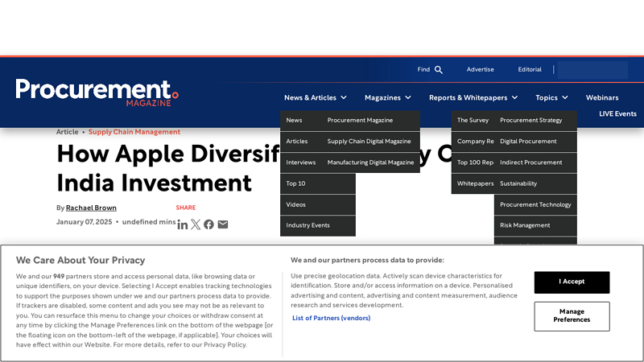Open Manufacturing Digital Magazine entry

[x=371, y=162]
